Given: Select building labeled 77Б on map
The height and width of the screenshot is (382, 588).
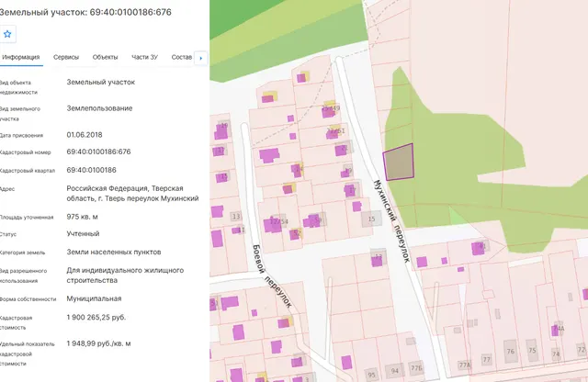Looking at the screenshot, I should point(416,368).
